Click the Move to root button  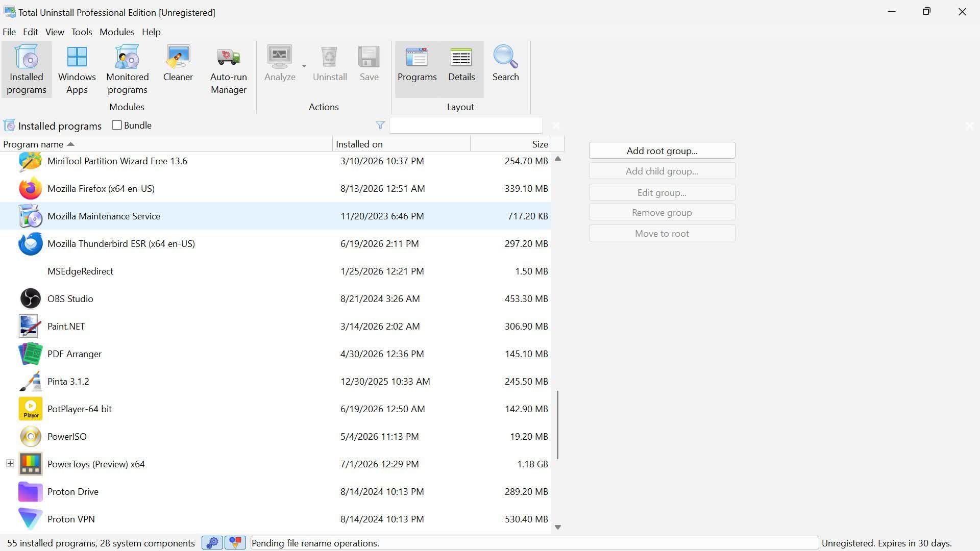click(x=662, y=234)
